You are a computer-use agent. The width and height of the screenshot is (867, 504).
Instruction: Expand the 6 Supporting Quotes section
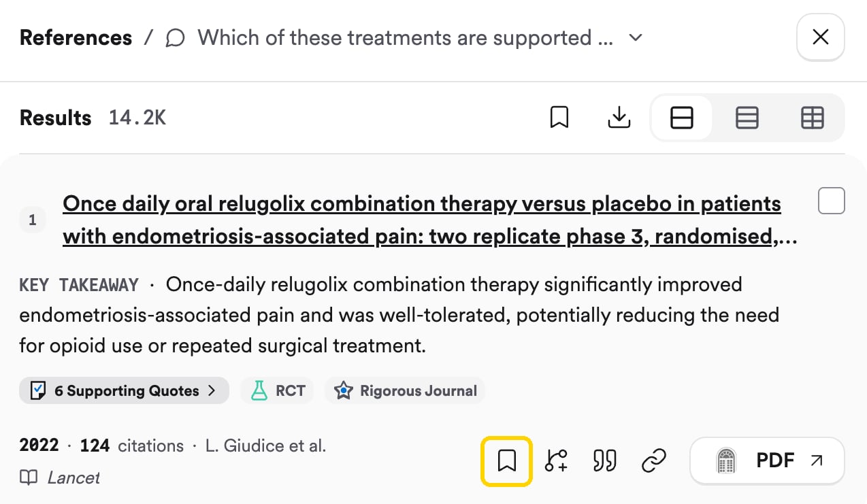(124, 390)
